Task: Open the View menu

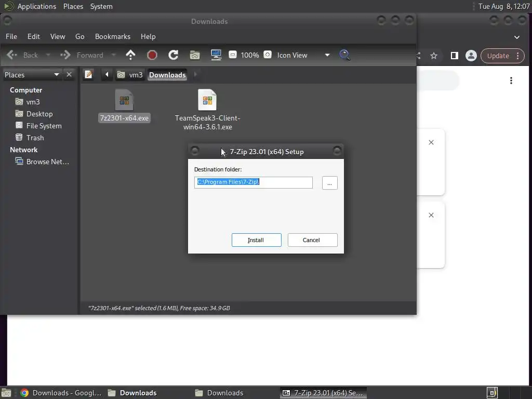Action: (58, 36)
